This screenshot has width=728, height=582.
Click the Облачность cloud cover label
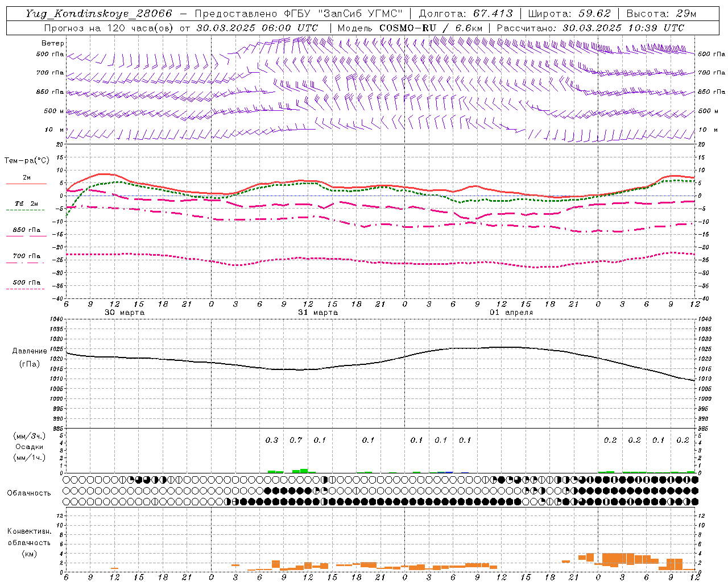(29, 493)
